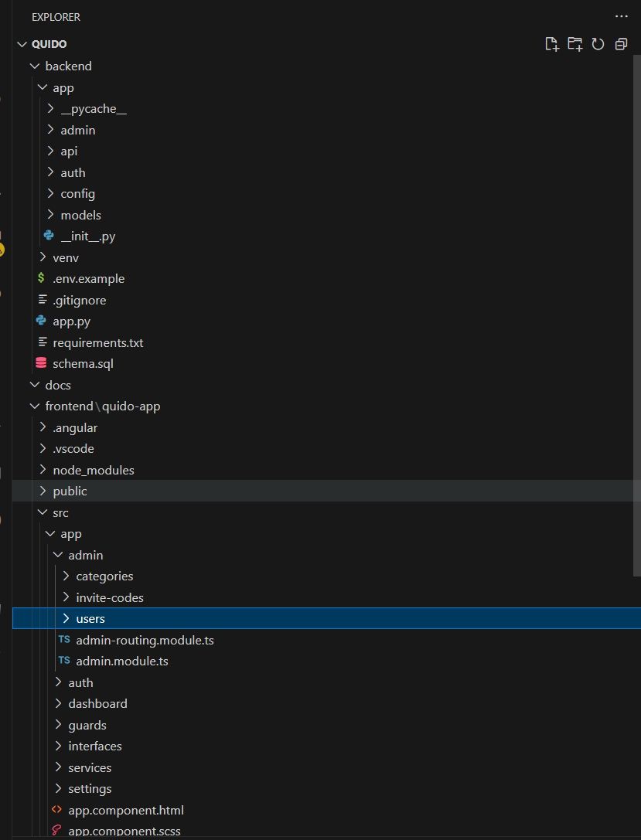Open the app.component.scss stylesheet
Screen dimensions: 641x840
(x=124, y=831)
